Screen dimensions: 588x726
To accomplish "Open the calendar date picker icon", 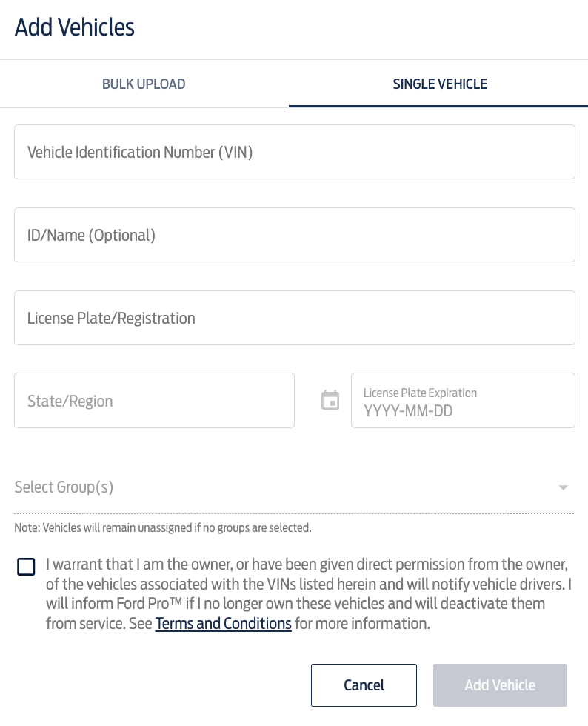I will [x=330, y=400].
